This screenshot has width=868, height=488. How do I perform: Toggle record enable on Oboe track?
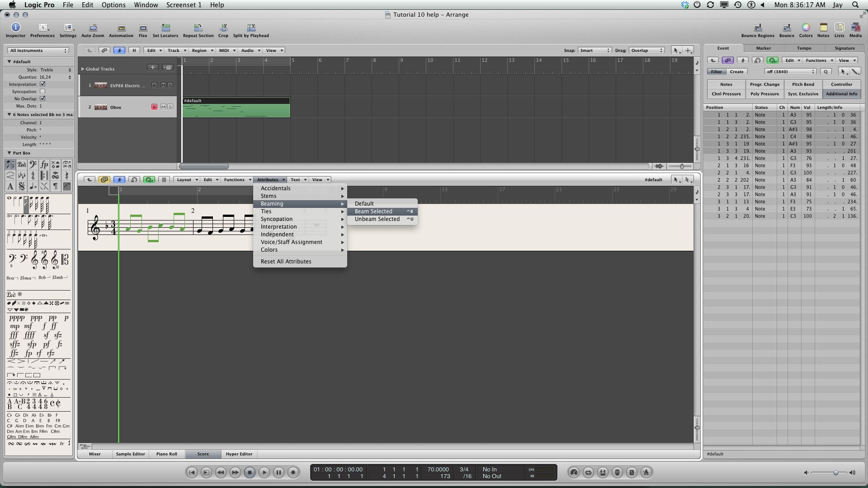pyautogui.click(x=154, y=107)
